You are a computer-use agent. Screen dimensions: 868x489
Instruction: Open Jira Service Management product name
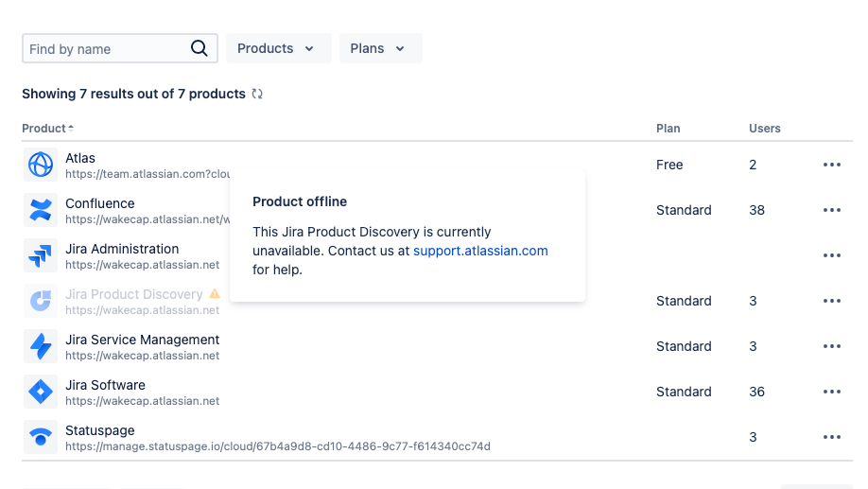click(x=142, y=340)
